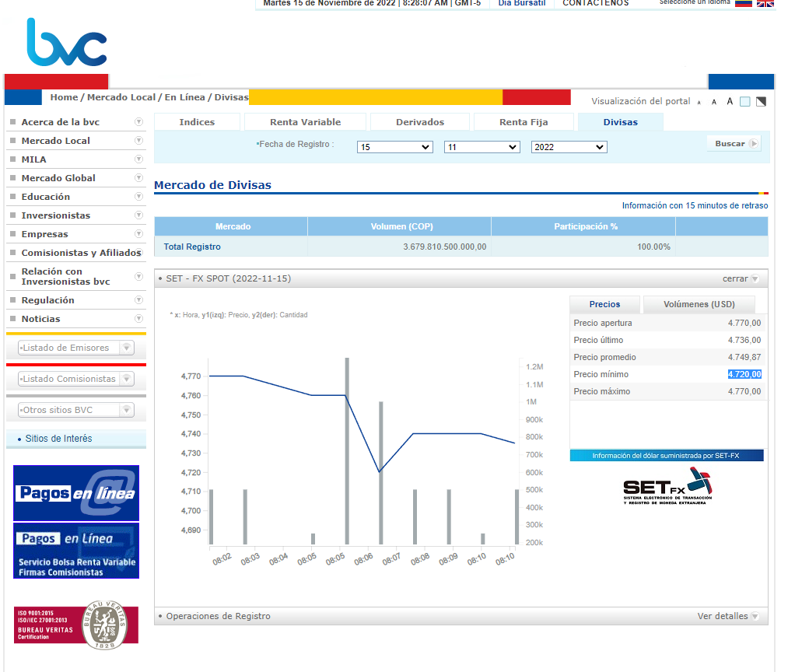The width and height of the screenshot is (795, 672).
Task: Open the Indices tab
Action: click(x=197, y=122)
